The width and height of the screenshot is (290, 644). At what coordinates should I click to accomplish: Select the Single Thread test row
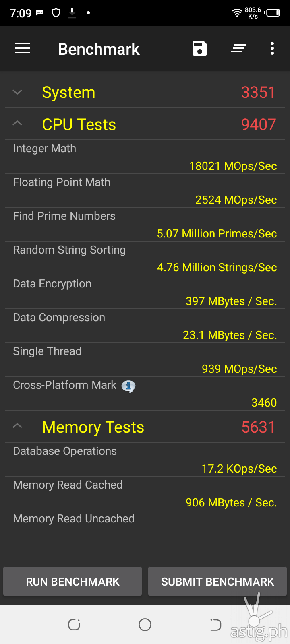coord(145,360)
